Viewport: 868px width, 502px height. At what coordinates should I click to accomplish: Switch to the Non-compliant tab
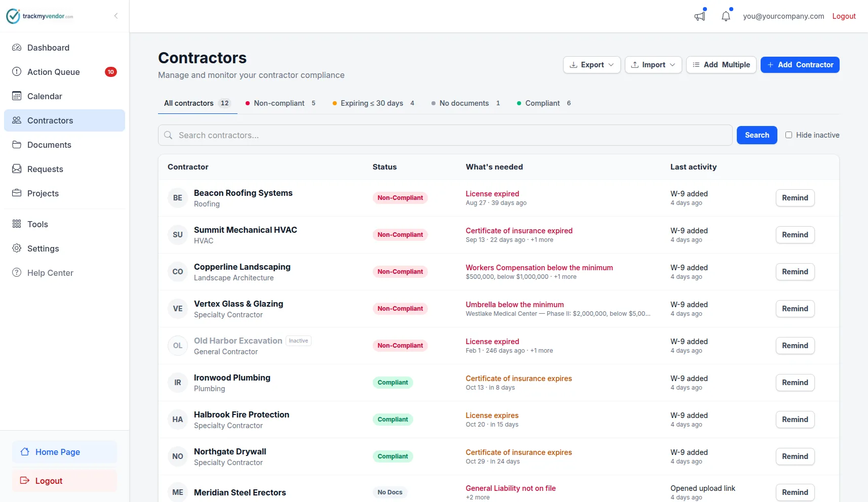coord(280,103)
